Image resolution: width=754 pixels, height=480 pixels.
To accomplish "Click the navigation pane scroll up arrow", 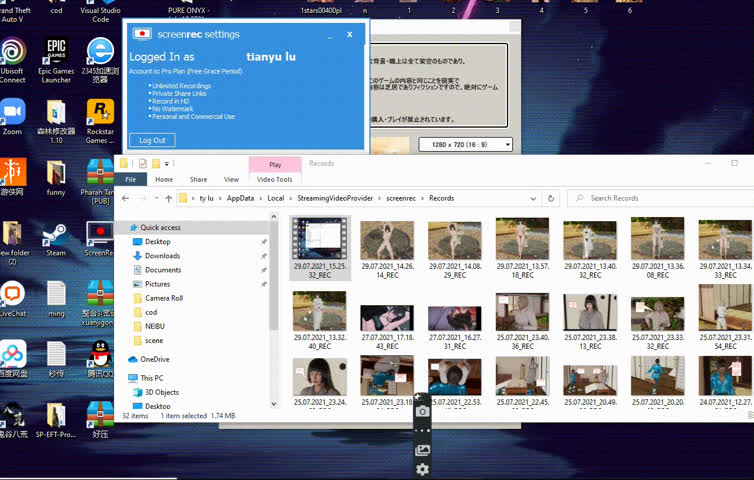I will tap(274, 217).
